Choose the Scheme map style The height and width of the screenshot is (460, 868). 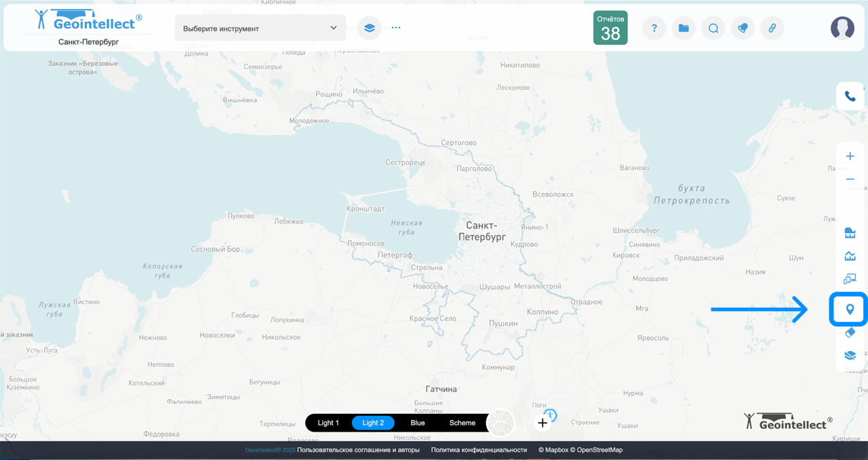(462, 423)
